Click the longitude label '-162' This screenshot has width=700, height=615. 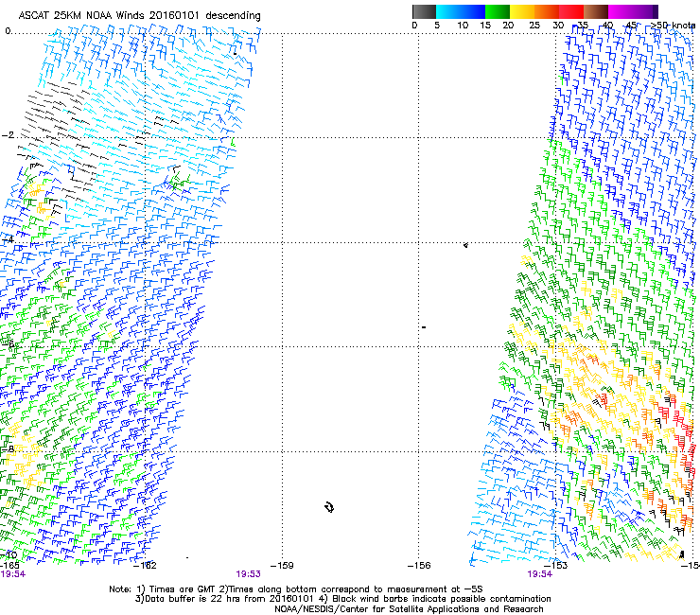145,566
